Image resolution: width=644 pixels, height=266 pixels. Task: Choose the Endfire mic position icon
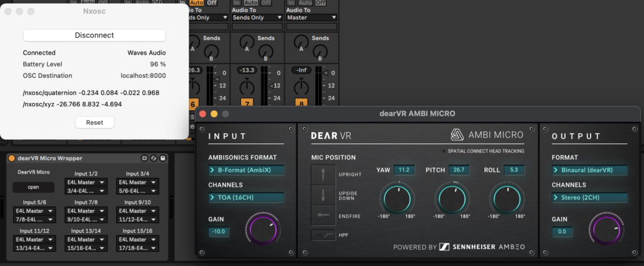click(323, 214)
